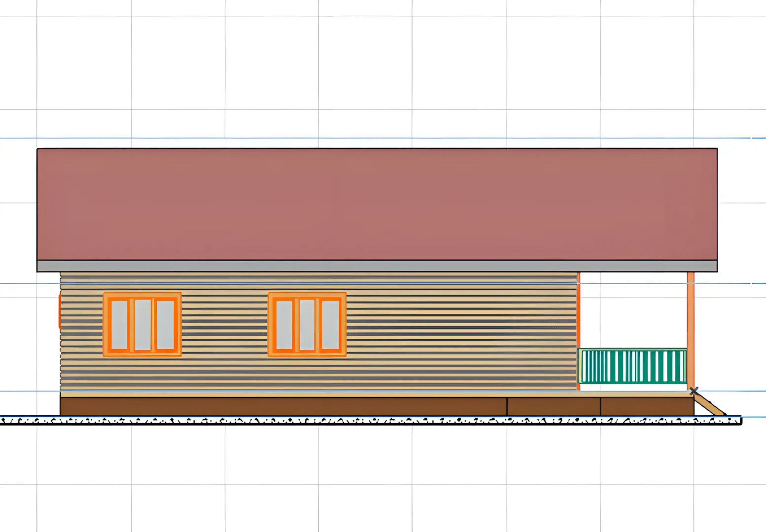The width and height of the screenshot is (766, 532).
Task: Select the rightmost brown foundation segment under porch
Action: tap(647, 407)
